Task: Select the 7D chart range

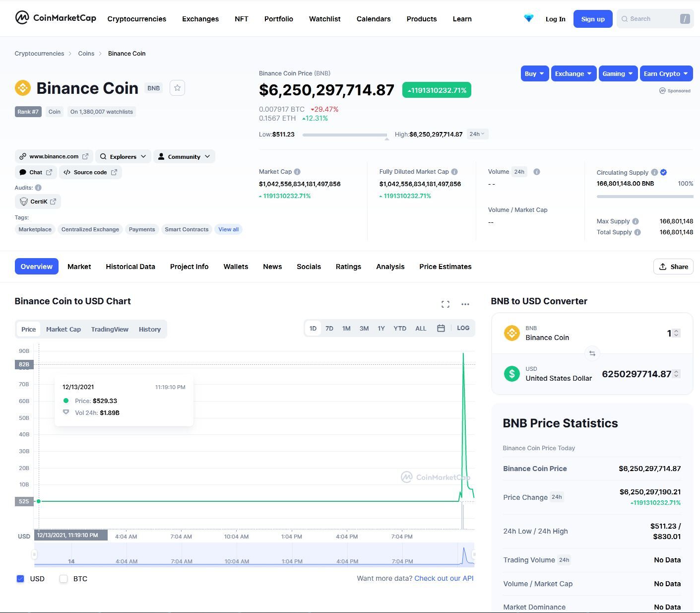Action: click(329, 329)
